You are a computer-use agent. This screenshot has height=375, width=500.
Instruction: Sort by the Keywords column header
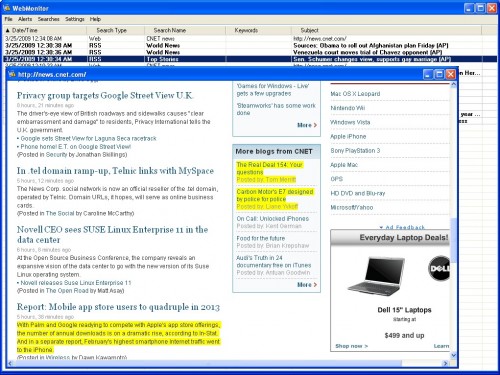(258, 30)
